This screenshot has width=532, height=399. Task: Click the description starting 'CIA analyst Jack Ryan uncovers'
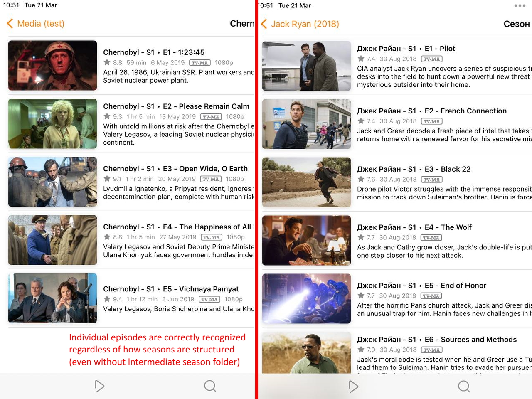click(x=444, y=76)
